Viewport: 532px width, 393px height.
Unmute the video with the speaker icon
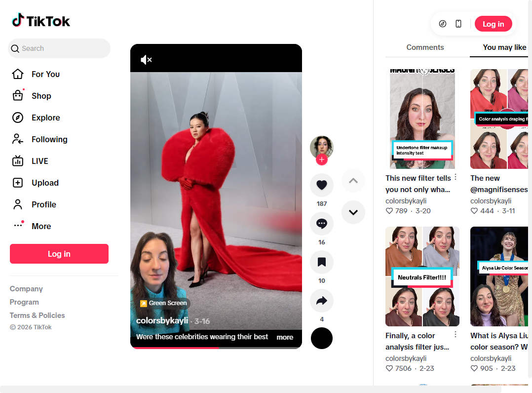click(x=146, y=60)
